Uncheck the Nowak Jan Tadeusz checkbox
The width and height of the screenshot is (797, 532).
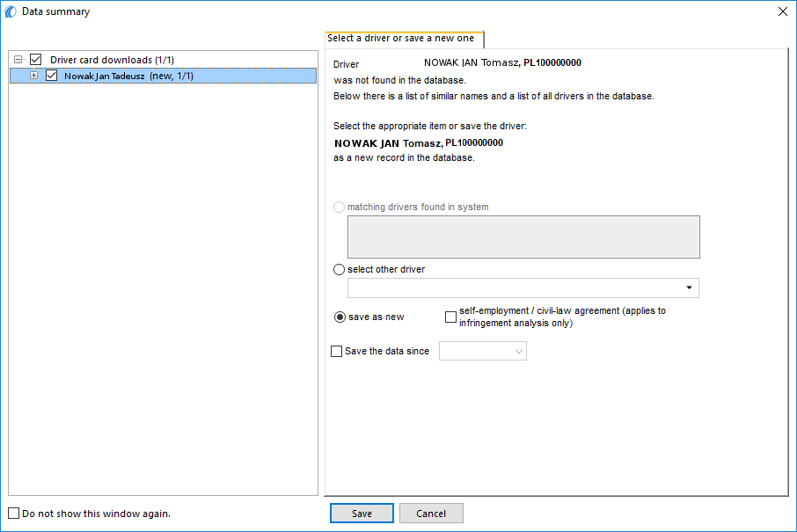coord(51,76)
